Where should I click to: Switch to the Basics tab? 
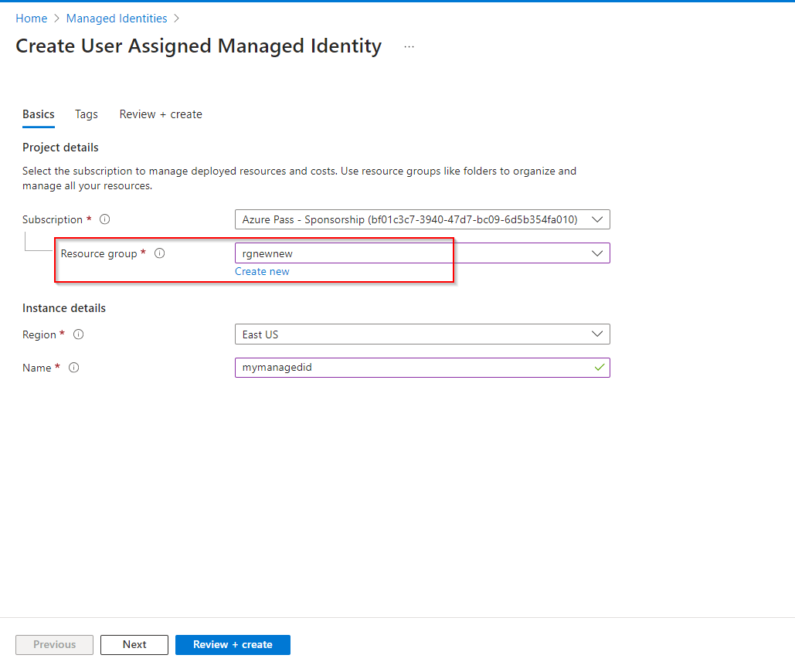pyautogui.click(x=39, y=114)
